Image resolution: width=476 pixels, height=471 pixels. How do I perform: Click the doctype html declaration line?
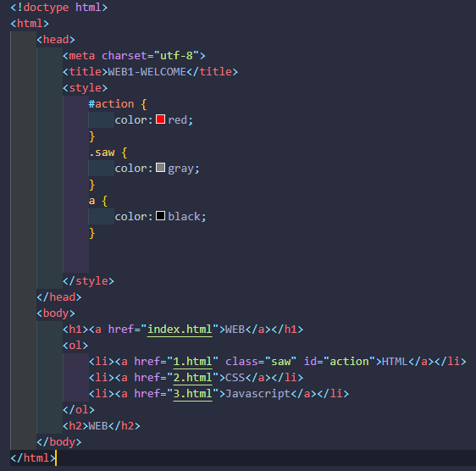click(x=59, y=7)
